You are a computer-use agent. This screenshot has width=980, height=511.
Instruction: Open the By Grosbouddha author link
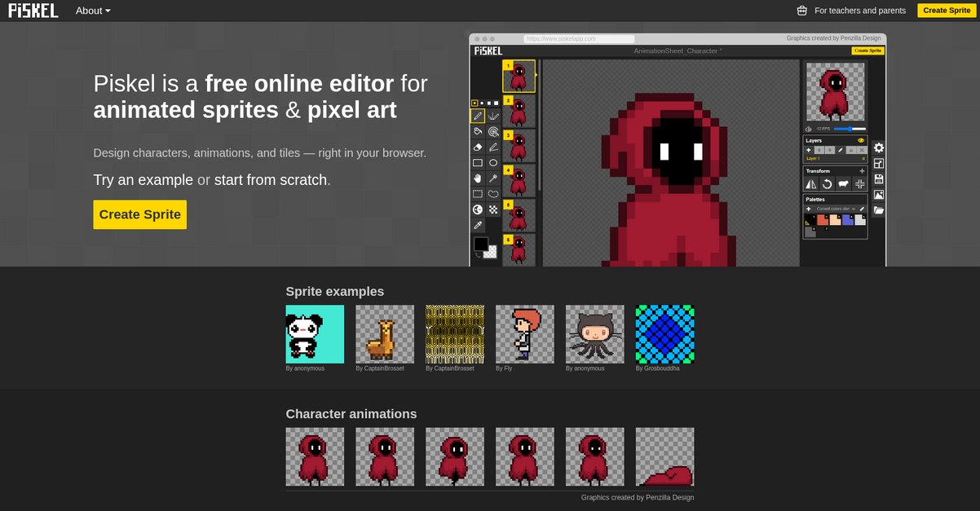pyautogui.click(x=658, y=368)
